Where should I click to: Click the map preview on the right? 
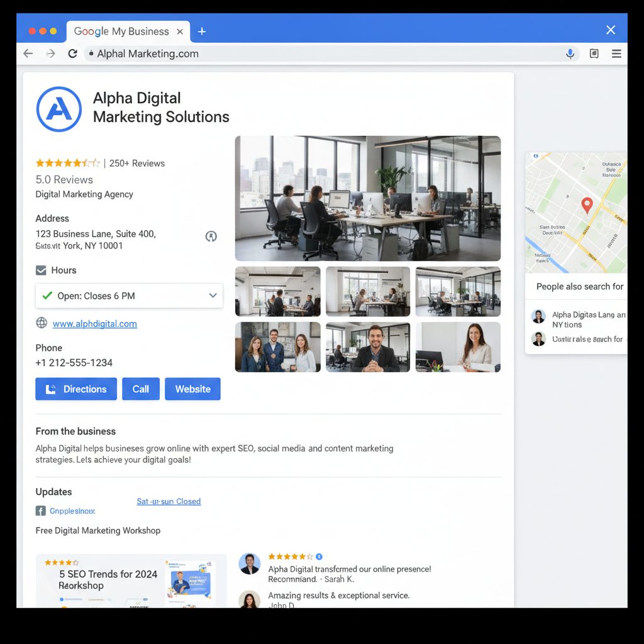point(576,213)
